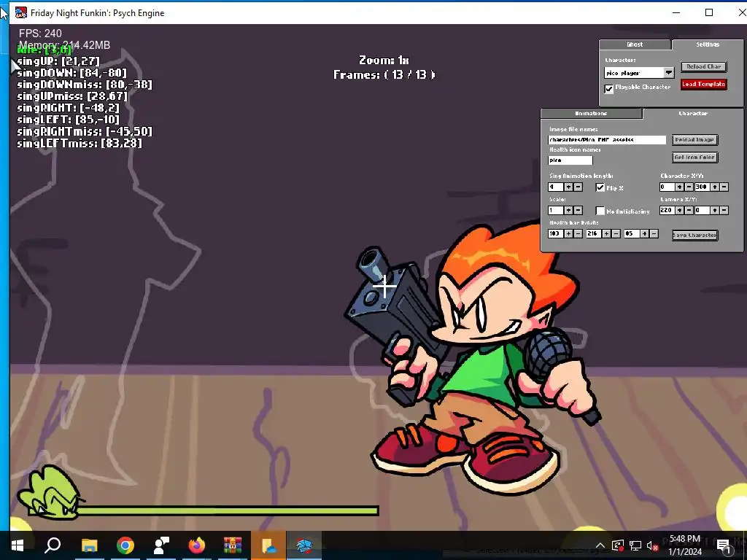Decrease Scale value with minus button
747x560 pixels.
point(578,210)
